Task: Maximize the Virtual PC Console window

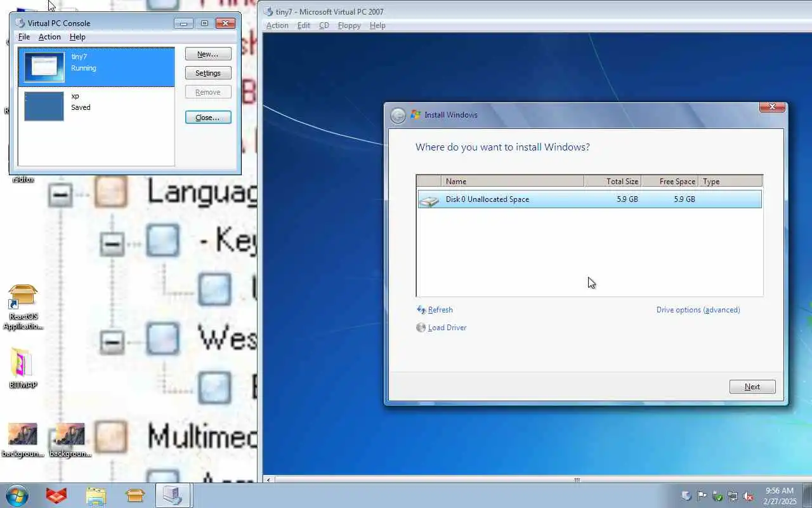Action: (204, 23)
